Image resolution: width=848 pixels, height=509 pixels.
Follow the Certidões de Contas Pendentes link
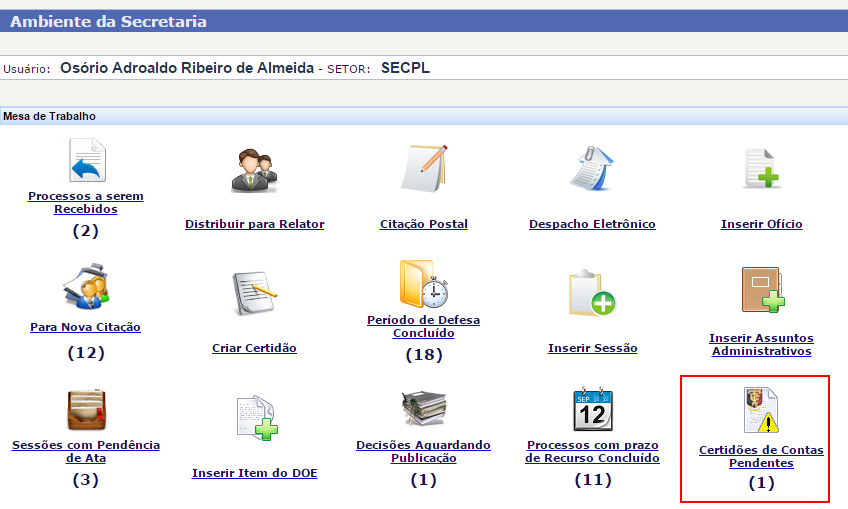761,457
